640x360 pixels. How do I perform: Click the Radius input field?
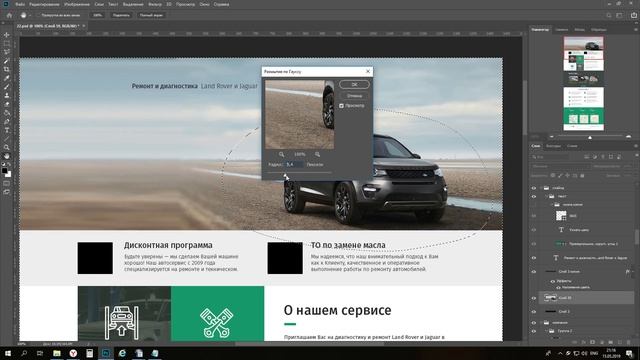pos(294,164)
